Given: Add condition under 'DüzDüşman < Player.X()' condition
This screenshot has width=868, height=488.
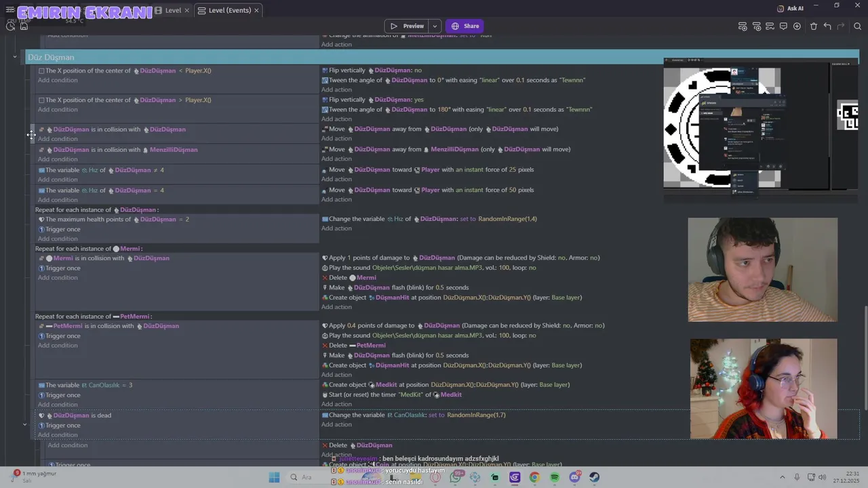Looking at the screenshot, I should pyautogui.click(x=58, y=80).
